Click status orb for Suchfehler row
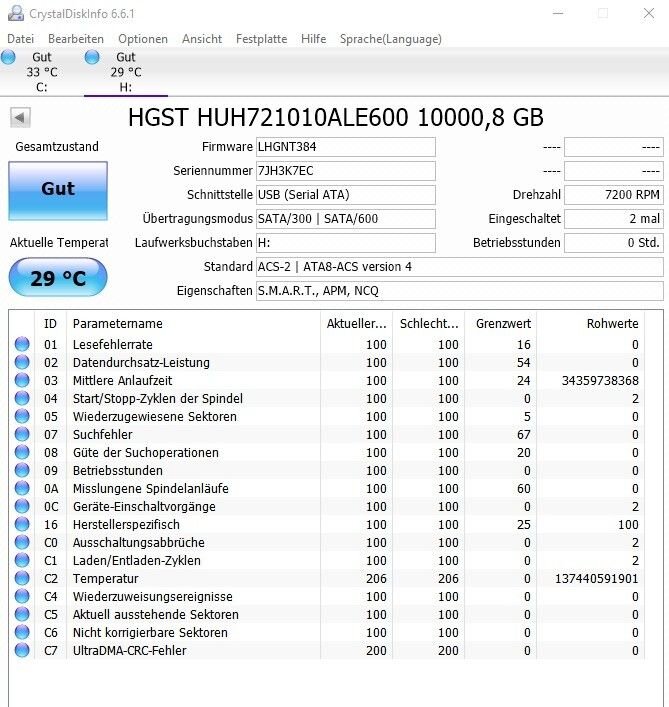Screen dimensions: 669x707 [x=22, y=434]
